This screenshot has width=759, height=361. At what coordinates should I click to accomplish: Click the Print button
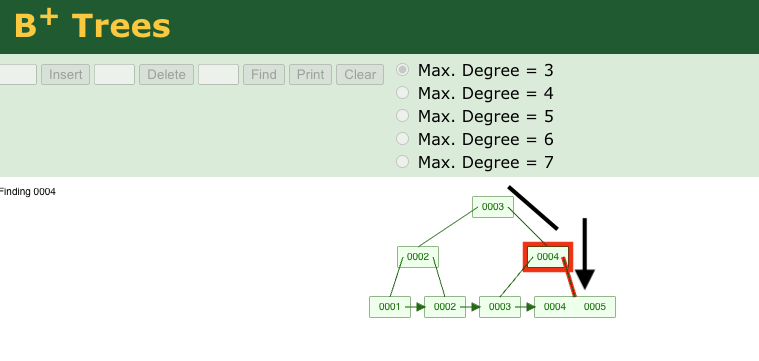pyautogui.click(x=310, y=75)
